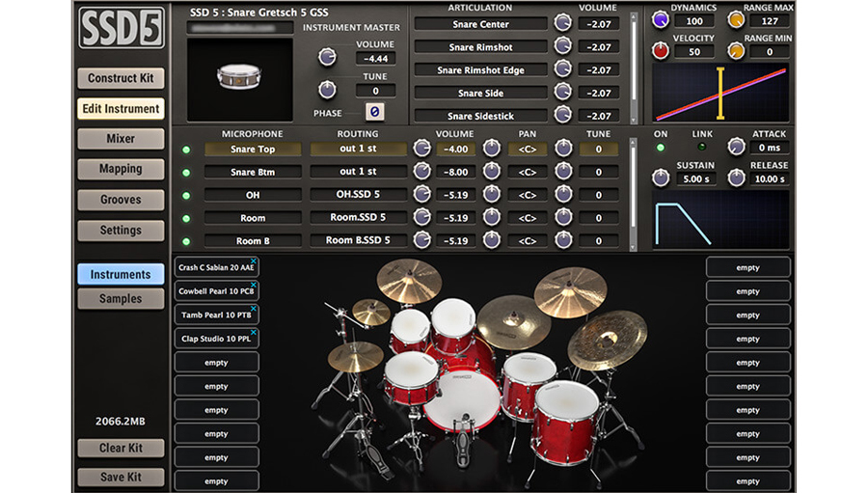
Task: Click the Snare Side articulation volume knob
Action: click(x=563, y=92)
